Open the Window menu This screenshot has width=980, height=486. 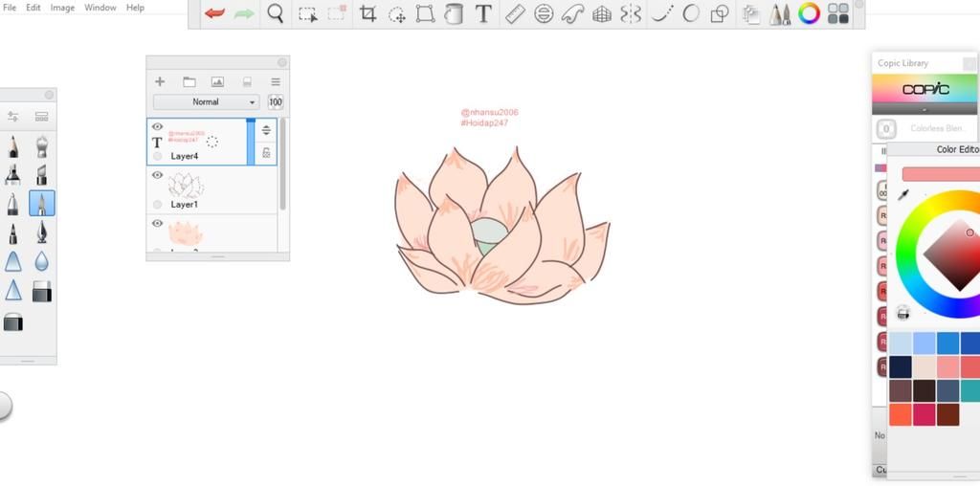point(100,8)
